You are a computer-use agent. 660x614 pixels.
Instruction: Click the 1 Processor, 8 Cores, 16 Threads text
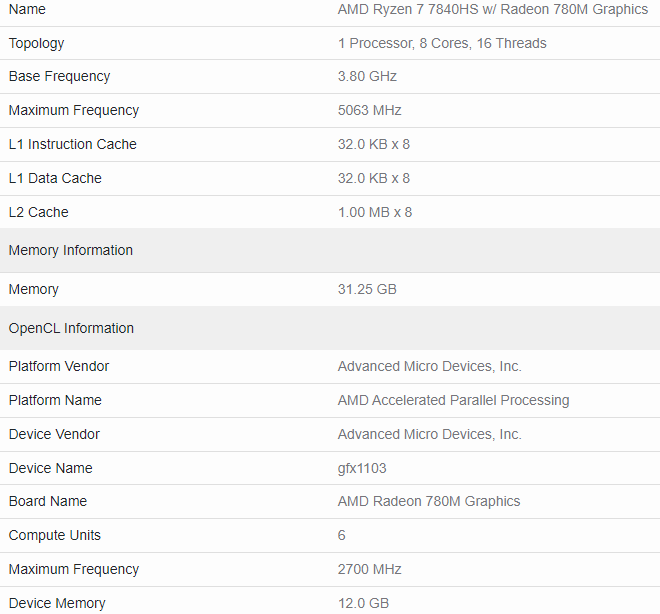point(442,43)
